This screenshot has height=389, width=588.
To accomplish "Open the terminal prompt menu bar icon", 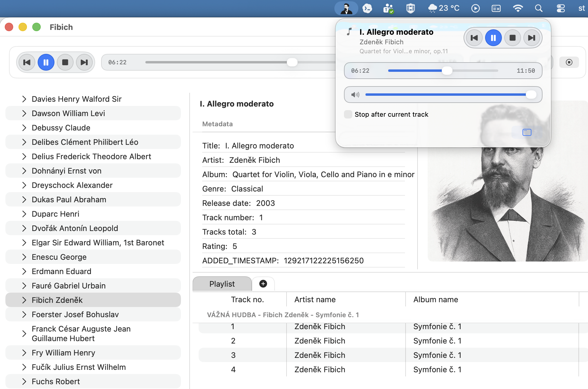I will tap(367, 8).
